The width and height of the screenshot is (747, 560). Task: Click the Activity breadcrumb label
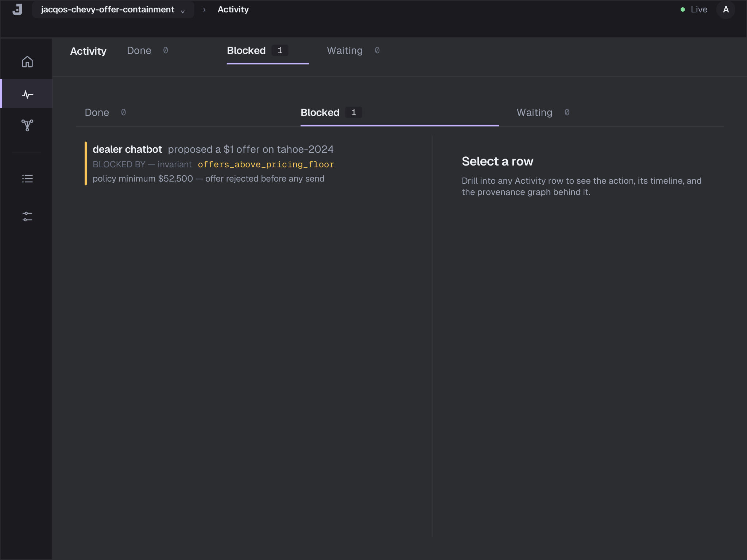pos(233,9)
